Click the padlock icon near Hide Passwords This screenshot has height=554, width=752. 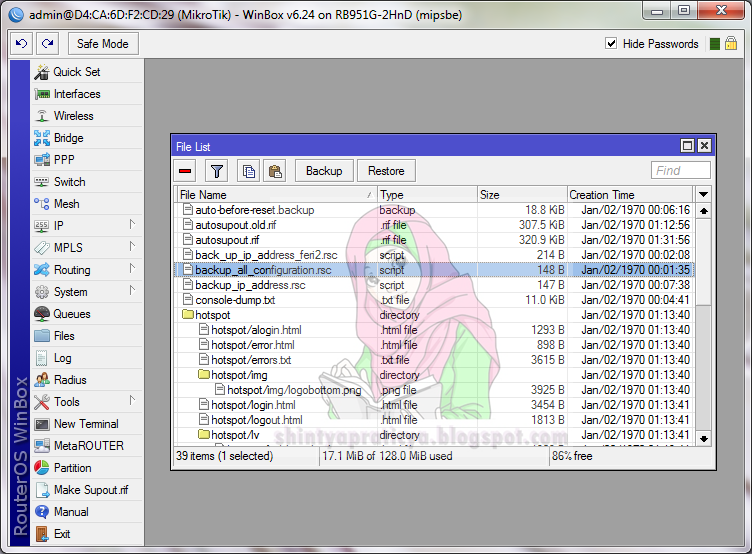click(x=731, y=44)
